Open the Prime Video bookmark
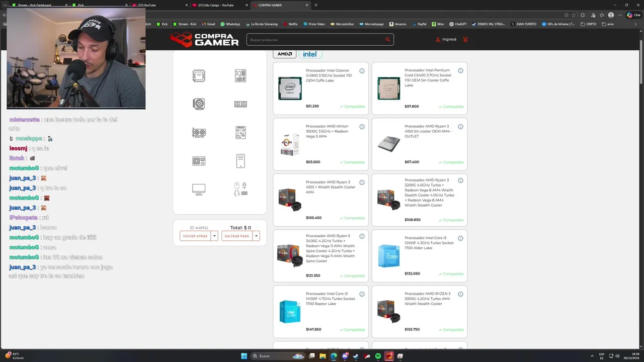Viewport: 644px width, 362px height. (314, 24)
